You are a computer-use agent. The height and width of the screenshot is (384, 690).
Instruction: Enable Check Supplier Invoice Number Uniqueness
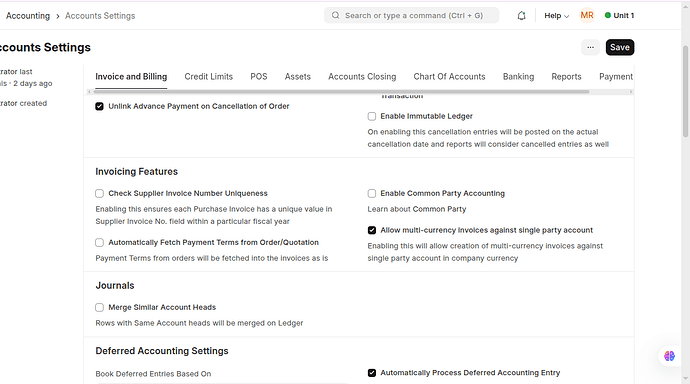click(x=99, y=194)
